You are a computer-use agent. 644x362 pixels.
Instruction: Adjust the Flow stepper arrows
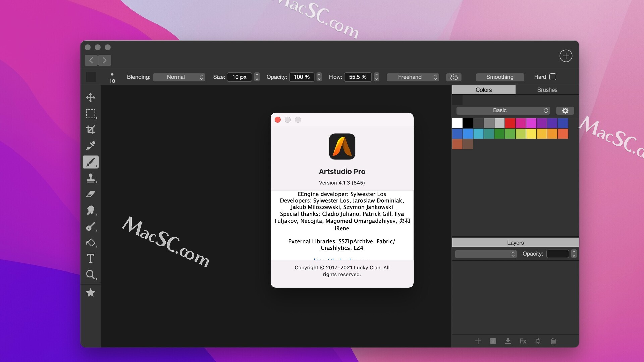(x=376, y=77)
